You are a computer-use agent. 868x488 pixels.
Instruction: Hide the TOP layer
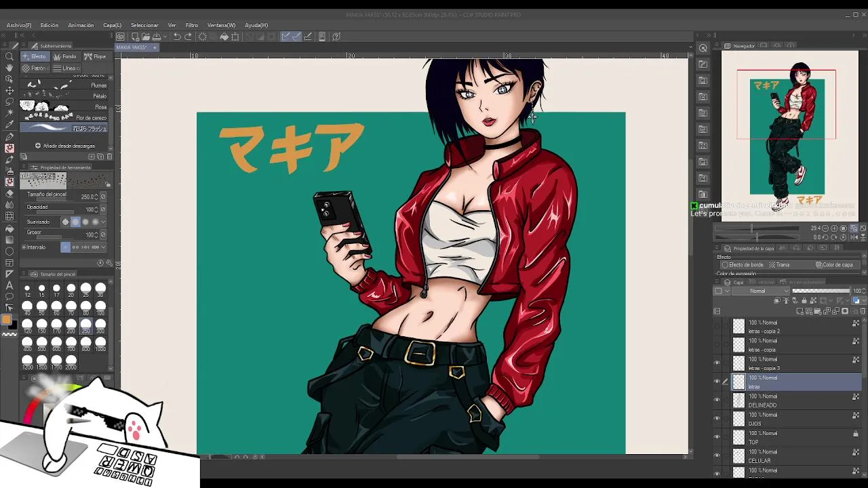point(717,437)
